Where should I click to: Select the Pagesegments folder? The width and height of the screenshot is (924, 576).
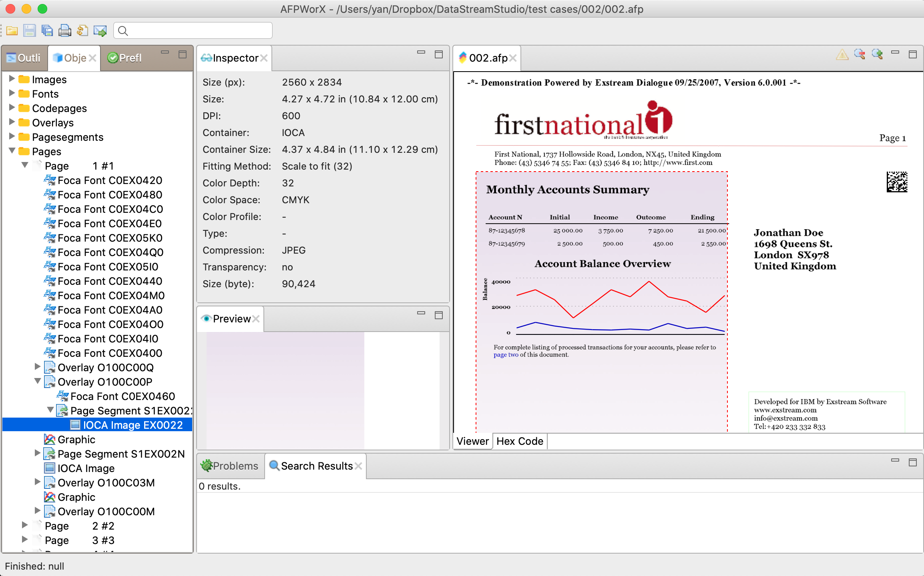tap(68, 137)
